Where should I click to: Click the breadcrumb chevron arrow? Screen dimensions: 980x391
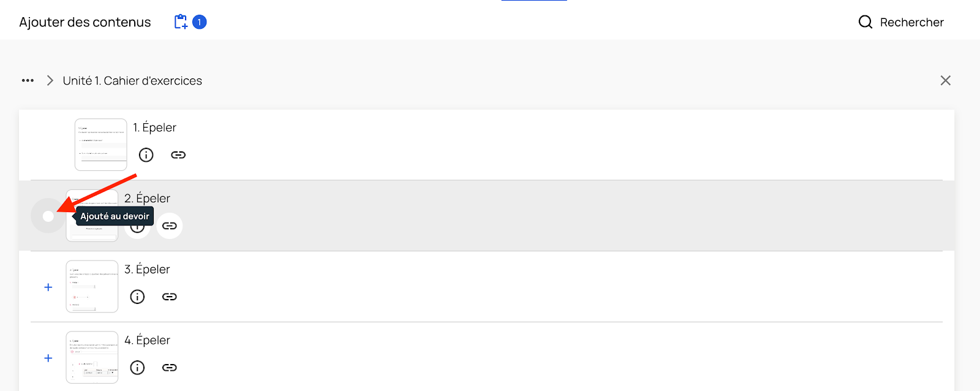(x=50, y=80)
